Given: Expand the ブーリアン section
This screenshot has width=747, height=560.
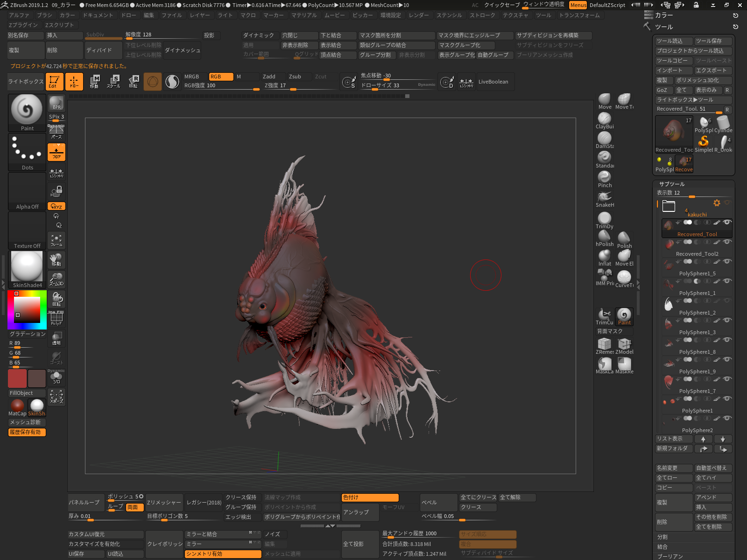Looking at the screenshot, I should click(669, 556).
